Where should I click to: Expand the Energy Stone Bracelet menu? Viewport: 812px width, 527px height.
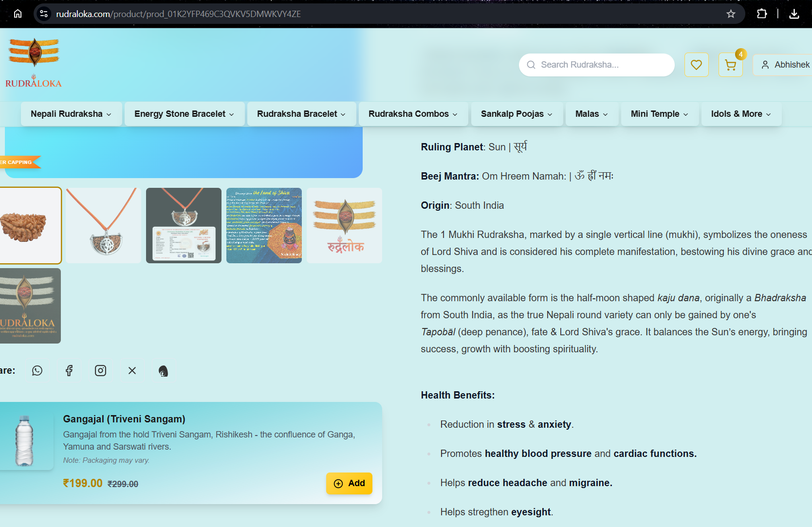pos(185,114)
